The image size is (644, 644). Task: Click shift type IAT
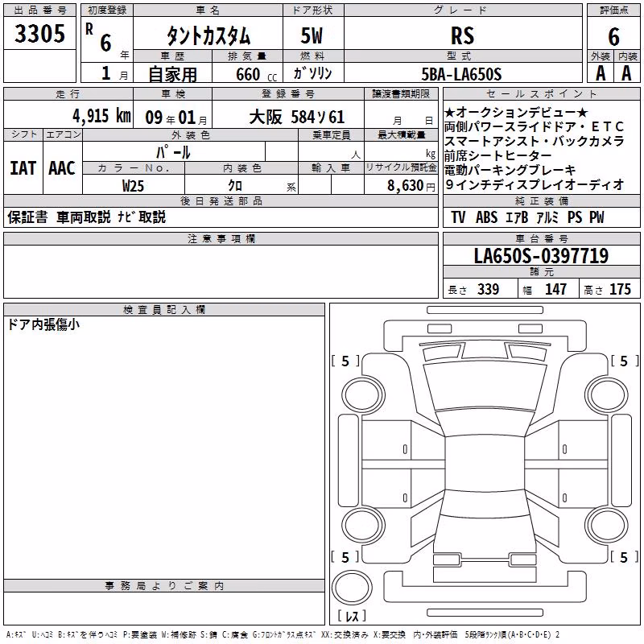coord(23,168)
